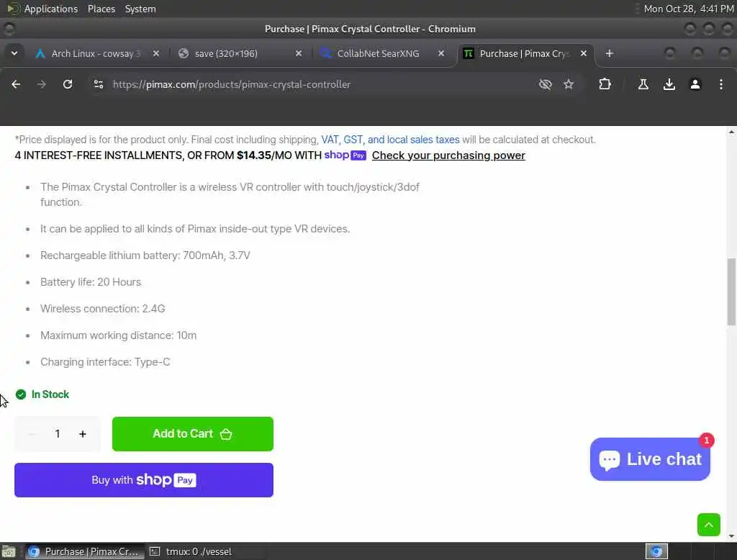Click the wireless VR controller description text
Viewport: 737px width, 560px height.
click(230, 194)
